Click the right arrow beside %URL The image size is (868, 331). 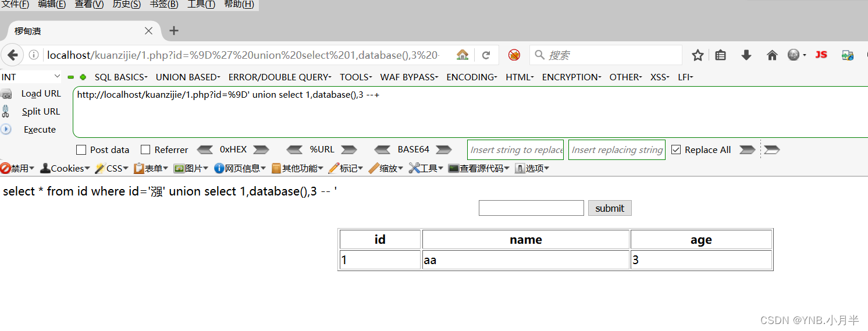pos(349,150)
